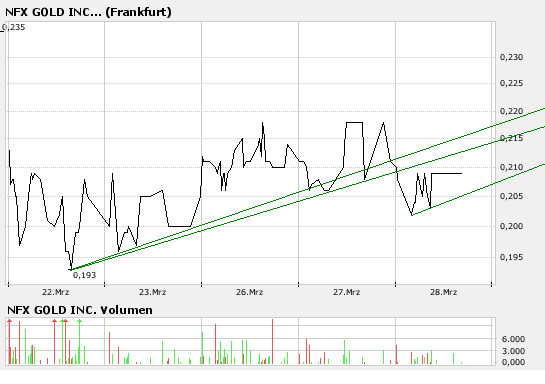Click the 0,215 price axis label

point(511,138)
